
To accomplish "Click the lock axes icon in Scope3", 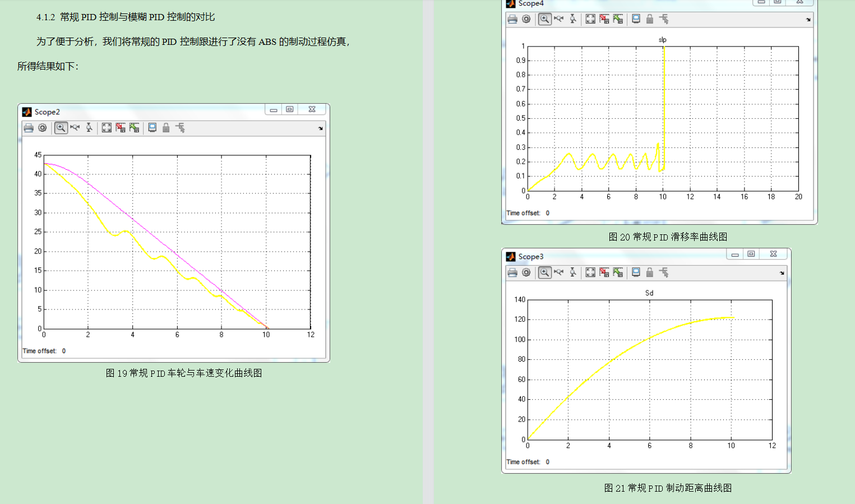I will (x=650, y=272).
